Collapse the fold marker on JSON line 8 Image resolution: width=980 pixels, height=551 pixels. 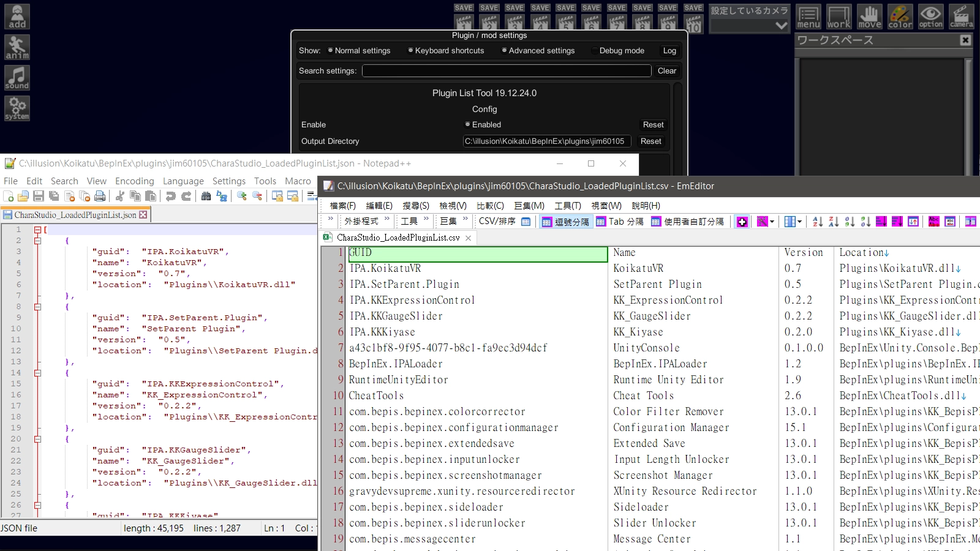[37, 307]
